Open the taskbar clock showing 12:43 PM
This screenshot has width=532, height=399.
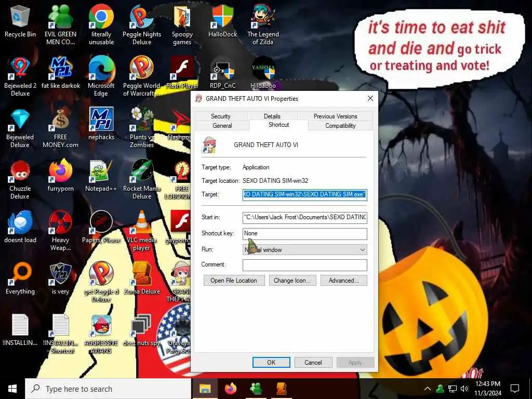(487, 389)
